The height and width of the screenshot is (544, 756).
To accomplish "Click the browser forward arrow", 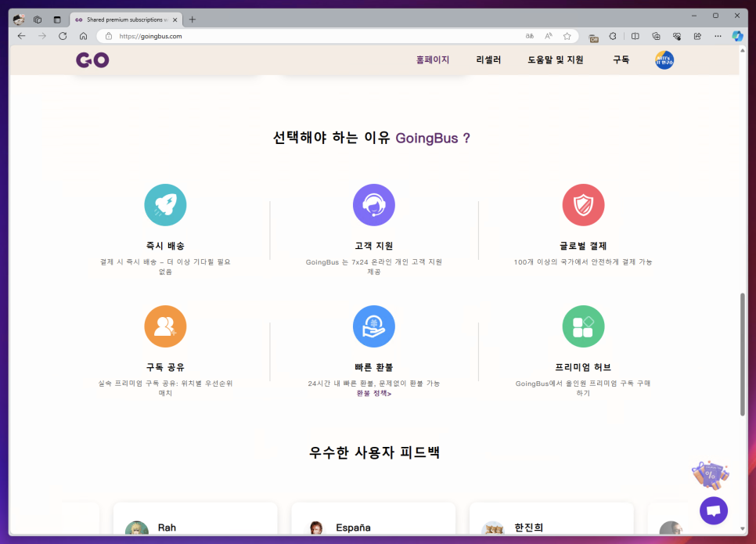I will [42, 36].
